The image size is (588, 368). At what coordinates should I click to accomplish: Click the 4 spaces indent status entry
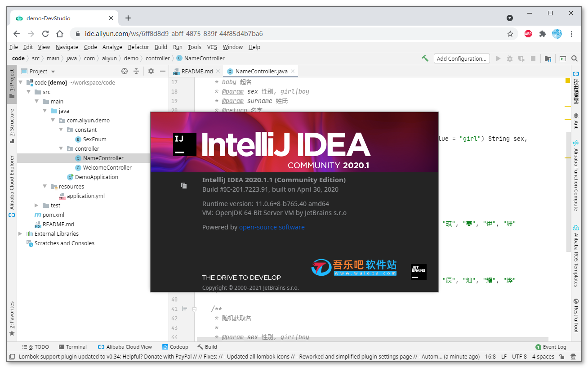click(x=543, y=356)
